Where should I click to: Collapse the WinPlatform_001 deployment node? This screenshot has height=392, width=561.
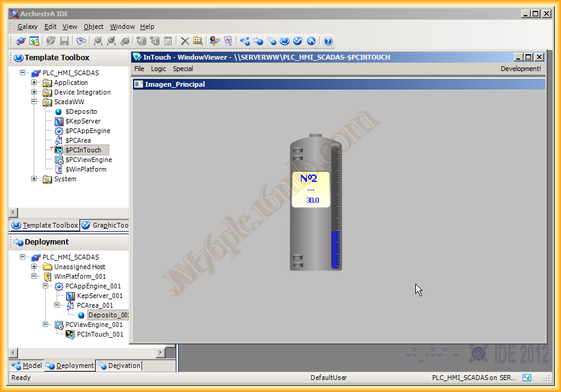point(35,276)
